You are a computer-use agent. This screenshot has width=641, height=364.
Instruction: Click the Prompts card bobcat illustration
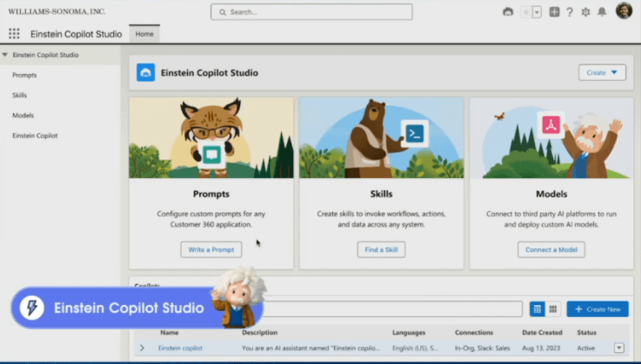(211, 137)
